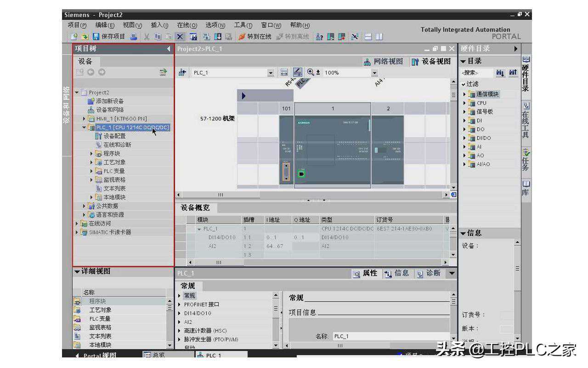The width and height of the screenshot is (588, 368).
Task: Click the Go Online (转到在线) button
Action: [x=255, y=37]
